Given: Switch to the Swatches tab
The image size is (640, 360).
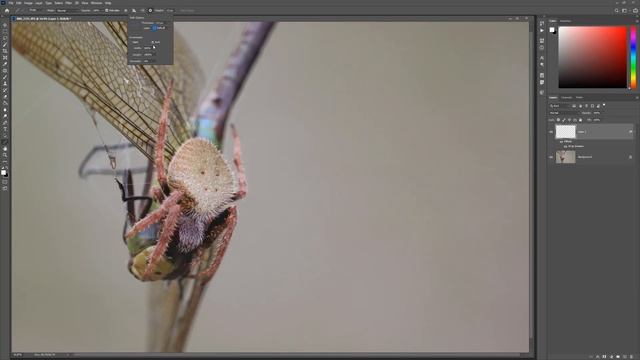Looking at the screenshot, I should [x=565, y=21].
